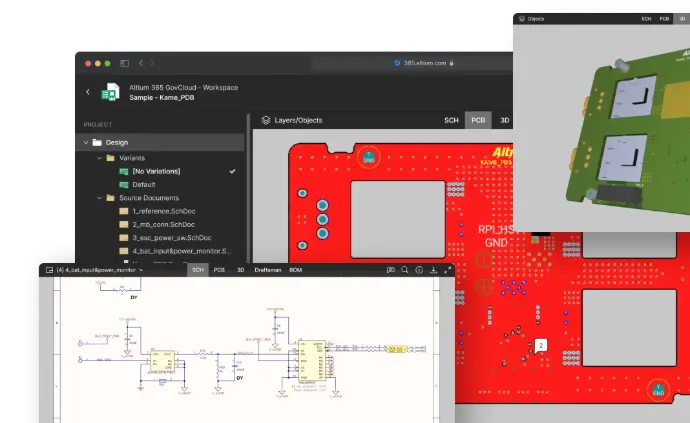Click the RPI_HS GND text on PCB
Image resolution: width=690 pixels, height=423 pixels.
coord(496,236)
